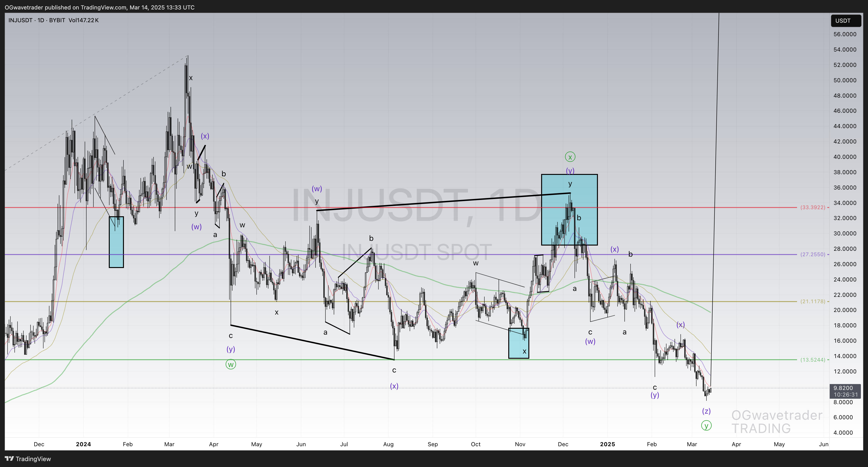Click the red (33.3922) price level label

[x=813, y=208]
